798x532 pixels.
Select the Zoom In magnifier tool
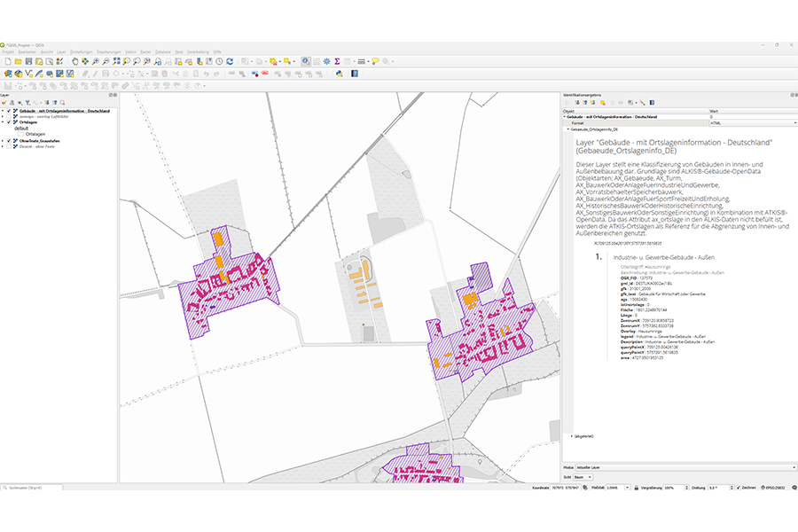[x=95, y=60]
